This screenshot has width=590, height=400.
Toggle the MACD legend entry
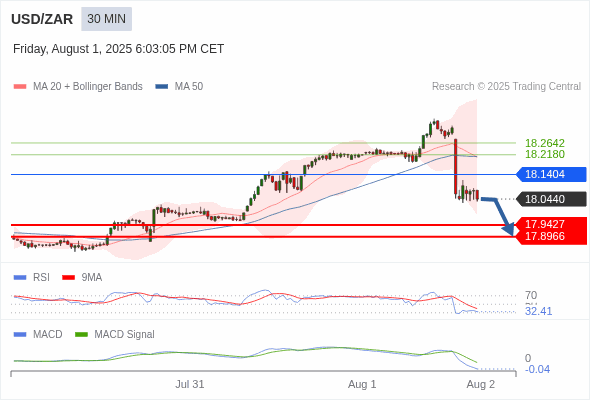38,334
